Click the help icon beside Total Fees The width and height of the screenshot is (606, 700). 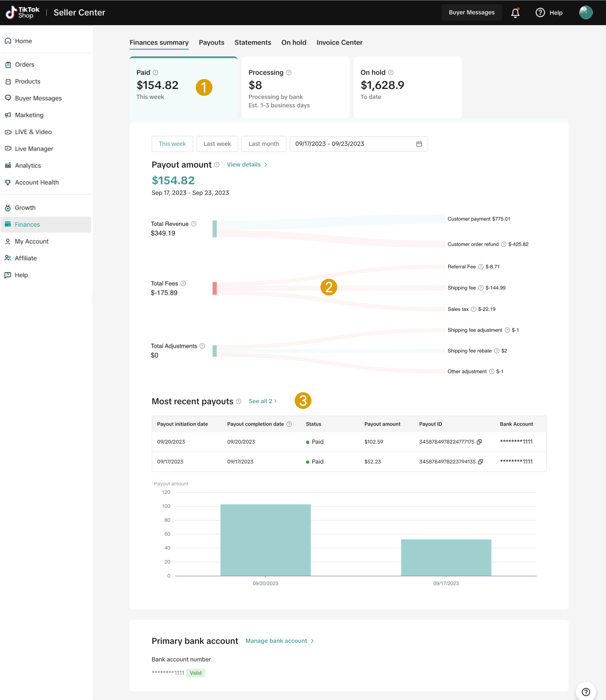(x=183, y=284)
